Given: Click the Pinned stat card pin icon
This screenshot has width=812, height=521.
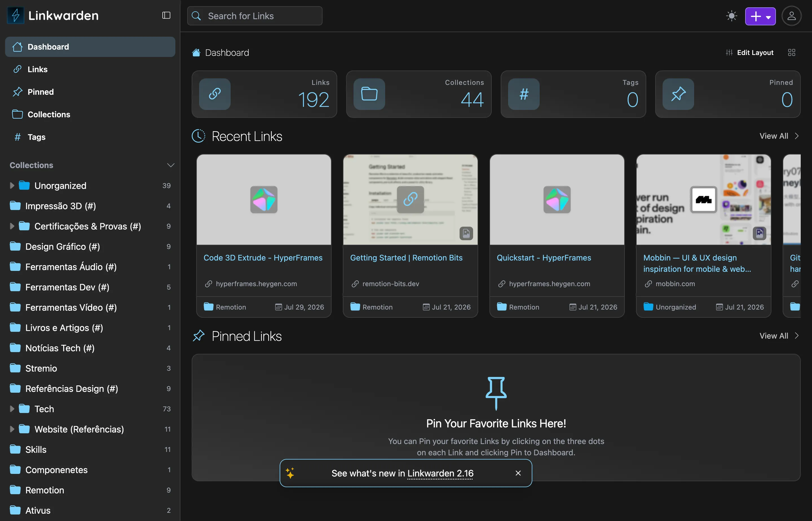Looking at the screenshot, I should (x=678, y=94).
